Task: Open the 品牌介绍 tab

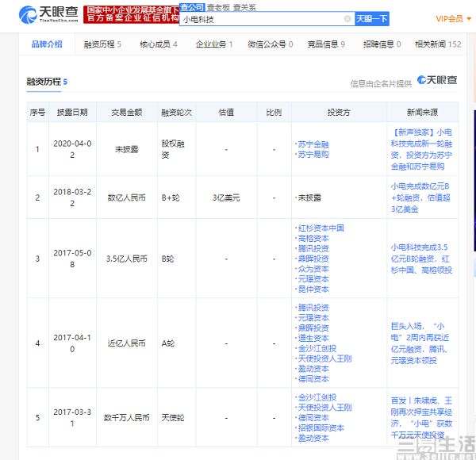Action: 47,44
